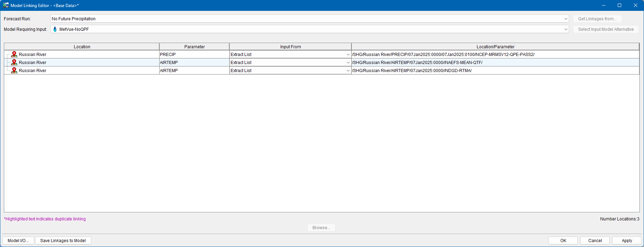644x247 pixels.
Task: Open the Forecast Run dropdown
Action: point(566,19)
